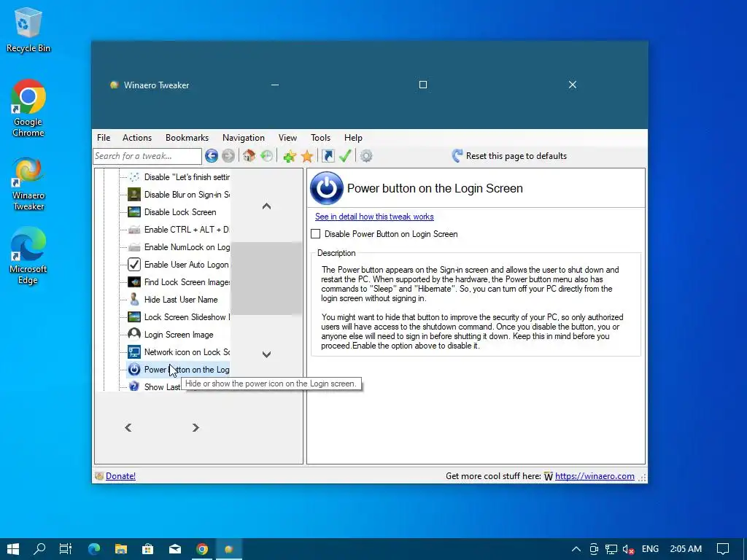747x560 pixels.
Task: Click the 2:05 AM taskbar clock
Action: [x=686, y=549]
